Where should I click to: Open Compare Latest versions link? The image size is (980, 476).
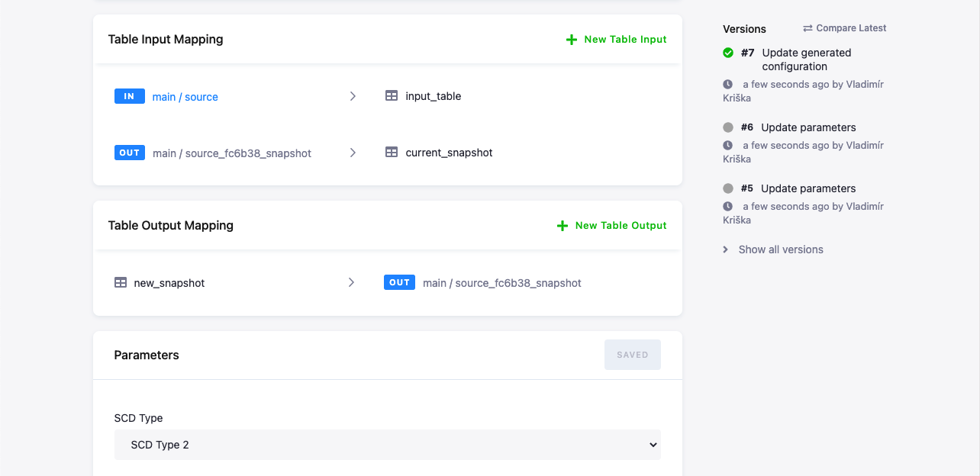845,28
